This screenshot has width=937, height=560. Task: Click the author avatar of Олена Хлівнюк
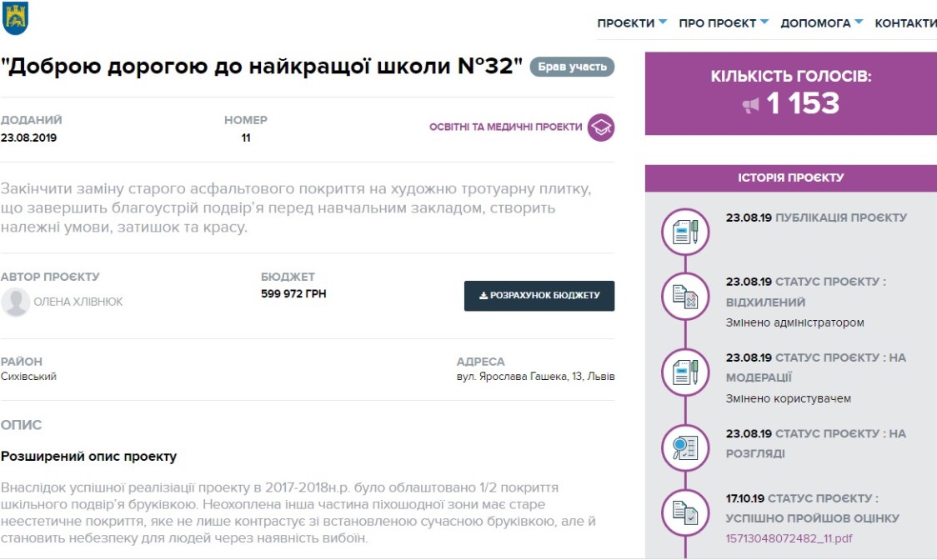[15, 302]
